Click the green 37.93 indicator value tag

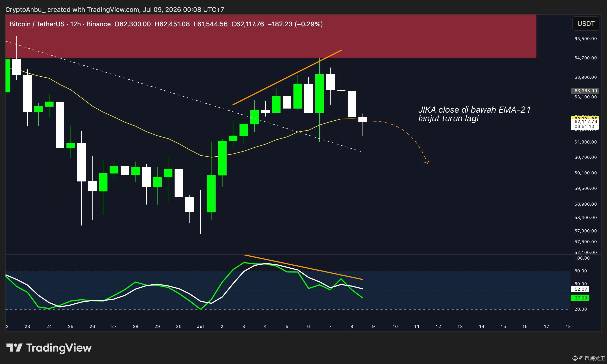click(x=580, y=298)
